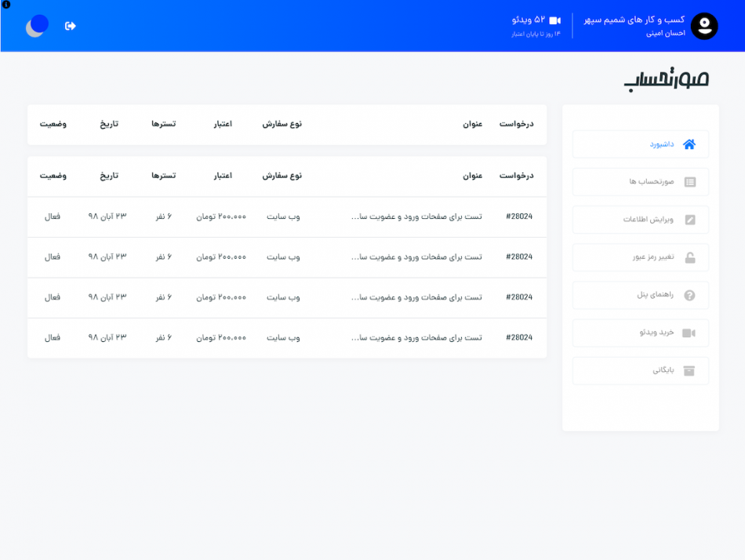Screen dimensions: 745x560
Task: Open the first #28024 request row
Action: coord(287,216)
